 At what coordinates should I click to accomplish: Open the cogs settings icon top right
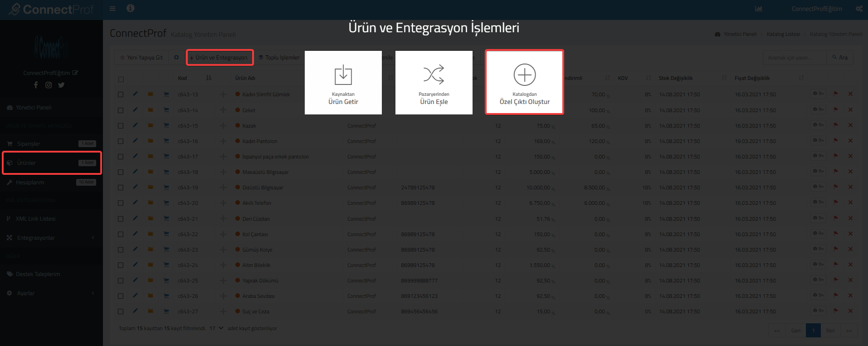pos(859,9)
